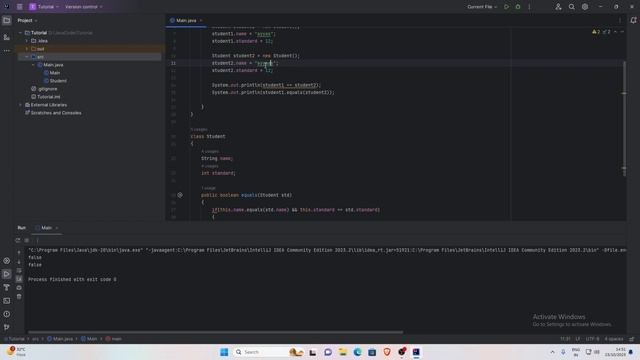
Task: Expand the out folder
Action: click(27, 49)
